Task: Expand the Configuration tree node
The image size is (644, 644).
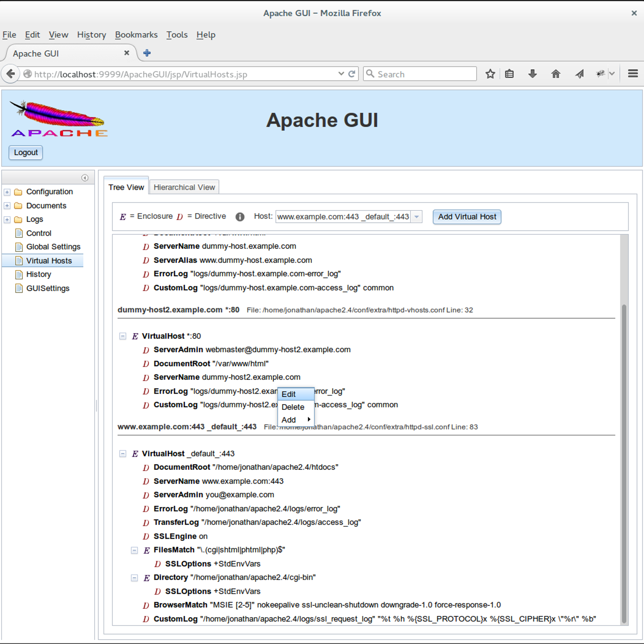Action: [7, 192]
